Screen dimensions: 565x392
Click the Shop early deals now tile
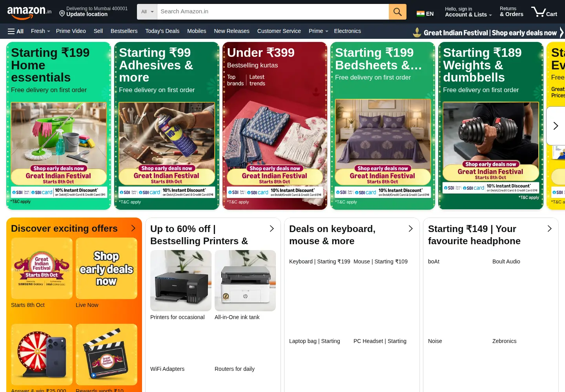point(106,269)
